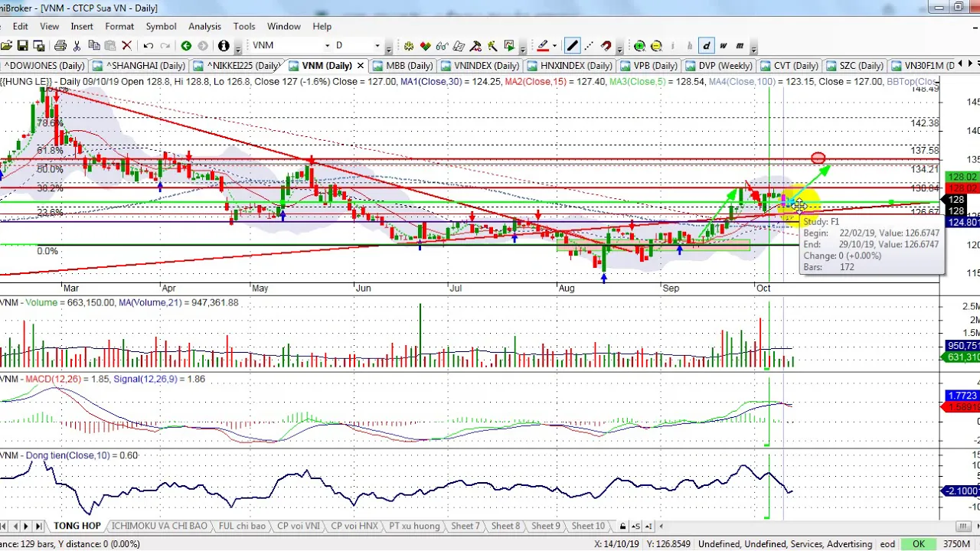The image size is (980, 551).
Task: Click the horizontal chart scrollbar thumb
Action: tap(962, 526)
